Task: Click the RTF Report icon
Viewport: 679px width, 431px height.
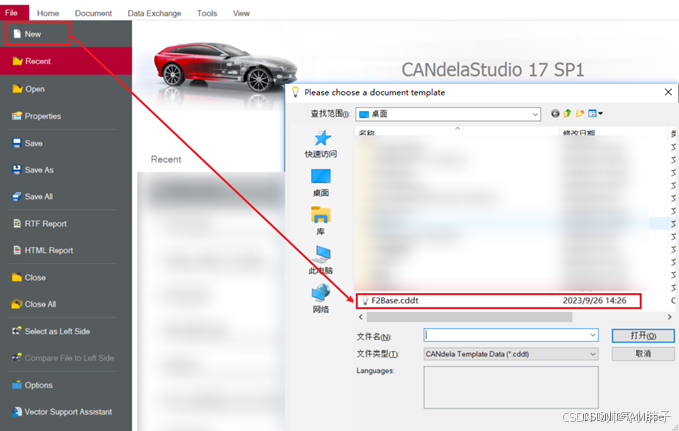Action: click(x=17, y=224)
